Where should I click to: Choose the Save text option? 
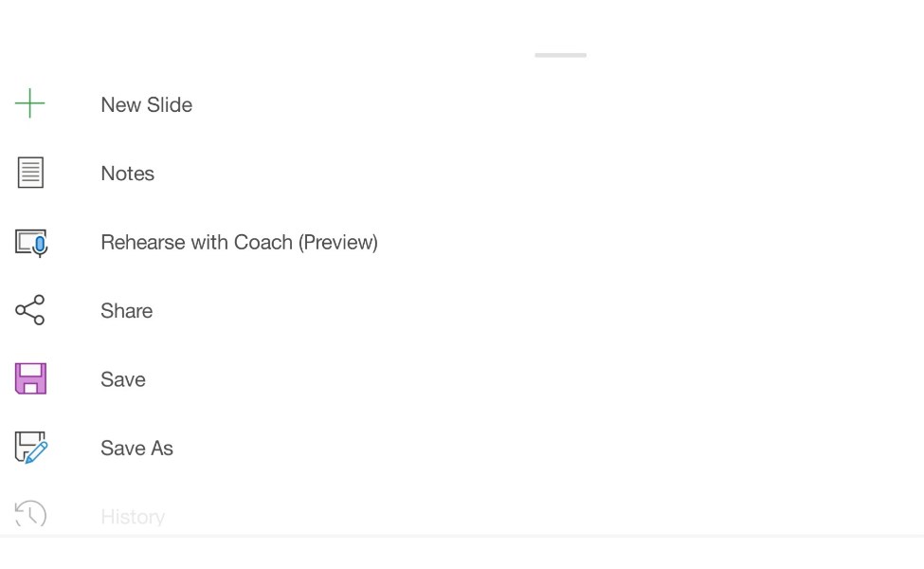pos(122,379)
